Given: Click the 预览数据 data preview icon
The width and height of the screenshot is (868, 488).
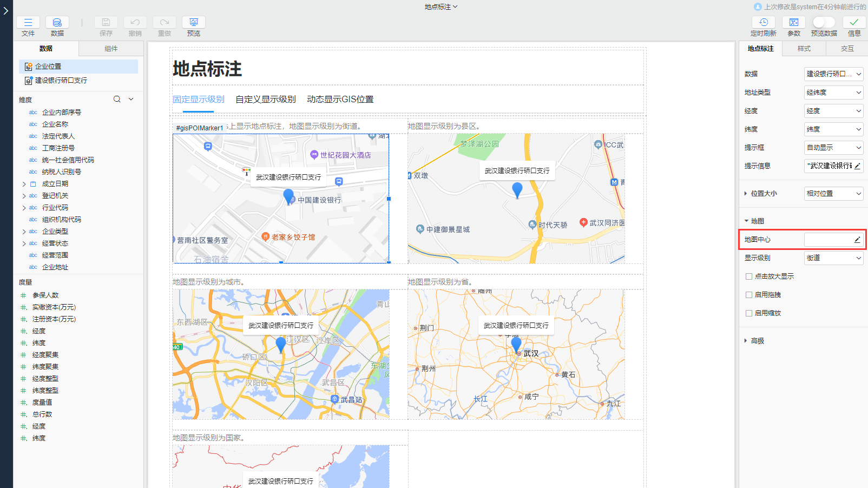Looking at the screenshot, I should pyautogui.click(x=824, y=22).
